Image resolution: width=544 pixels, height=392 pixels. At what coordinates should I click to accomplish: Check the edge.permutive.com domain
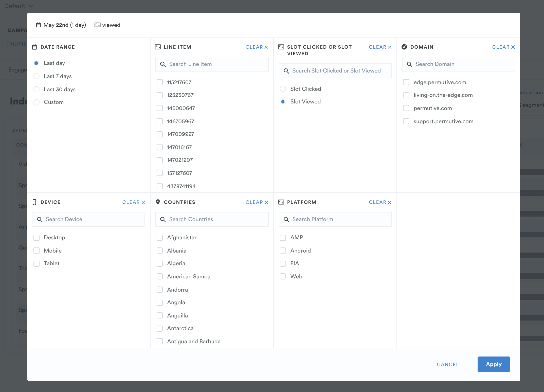pyautogui.click(x=406, y=82)
